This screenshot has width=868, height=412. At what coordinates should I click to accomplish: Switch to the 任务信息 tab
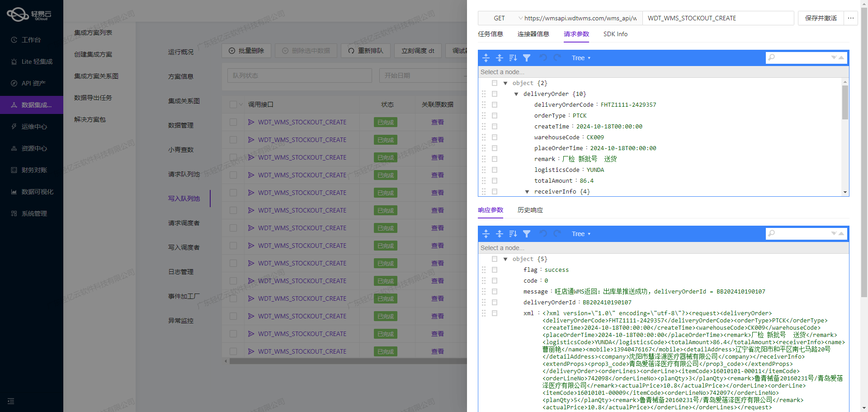pyautogui.click(x=491, y=34)
